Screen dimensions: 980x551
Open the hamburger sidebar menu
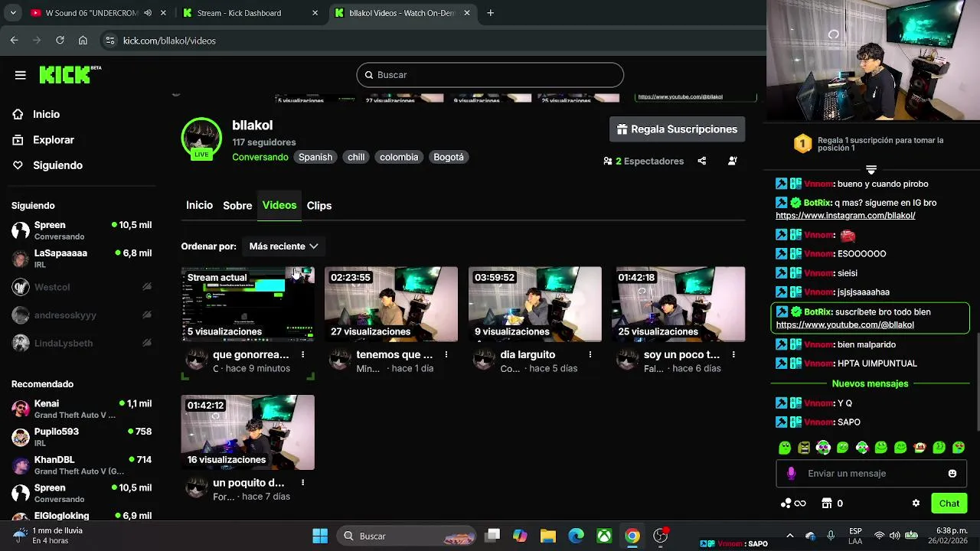[x=21, y=75]
